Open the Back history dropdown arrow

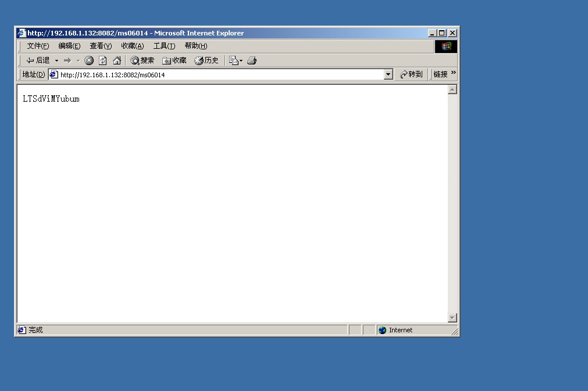pos(56,60)
